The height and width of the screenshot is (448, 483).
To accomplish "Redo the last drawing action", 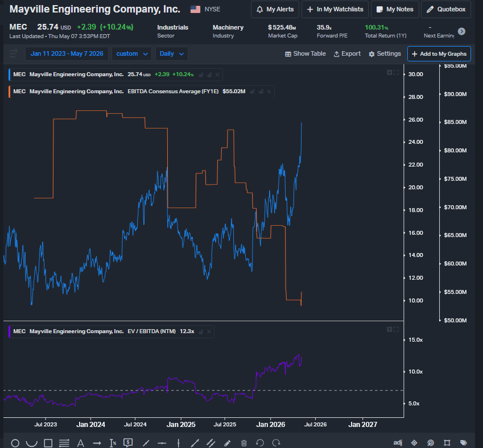I will [276, 443].
